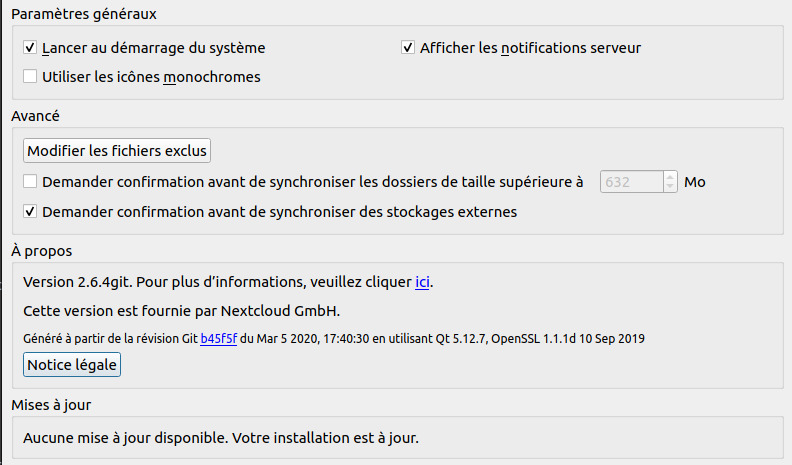Enable "Utiliser les icônes monochromes" checkbox
The height and width of the screenshot is (465, 792).
(30, 77)
